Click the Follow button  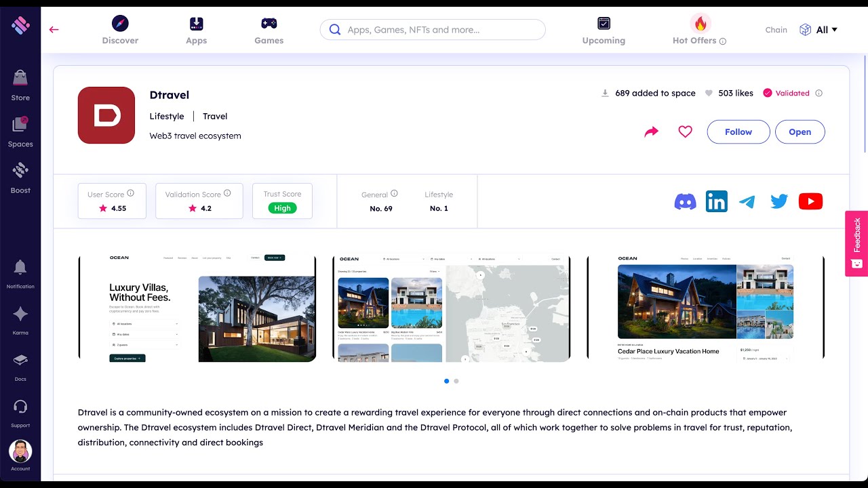pyautogui.click(x=738, y=132)
